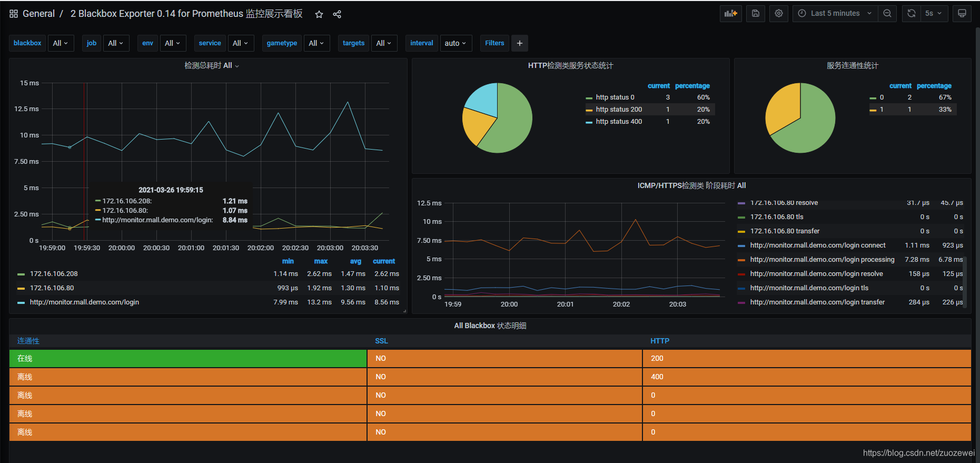The image size is (980, 463).
Task: Sort the table by 连通性 column
Action: [x=28, y=341]
